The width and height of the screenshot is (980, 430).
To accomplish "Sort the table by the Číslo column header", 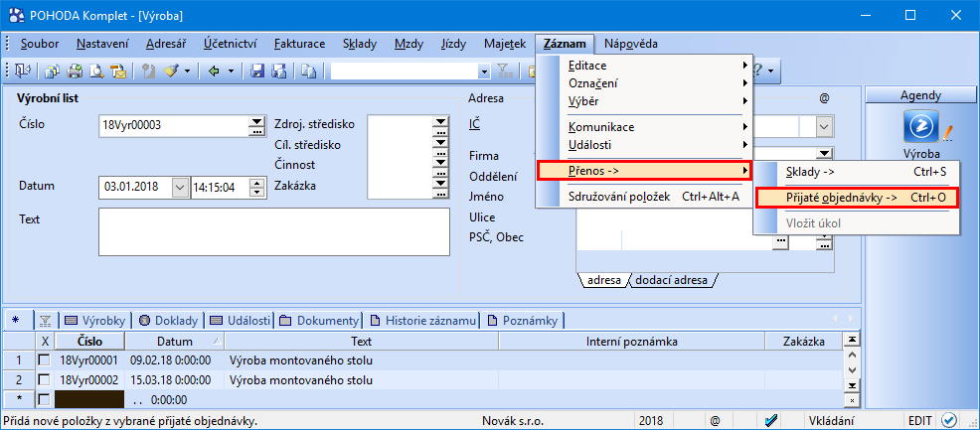I will [90, 342].
